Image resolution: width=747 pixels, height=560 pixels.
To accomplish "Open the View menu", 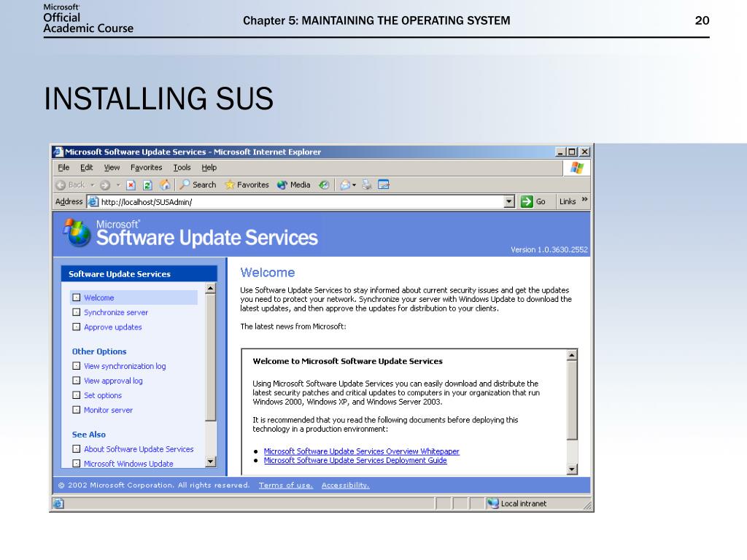I will (x=112, y=168).
